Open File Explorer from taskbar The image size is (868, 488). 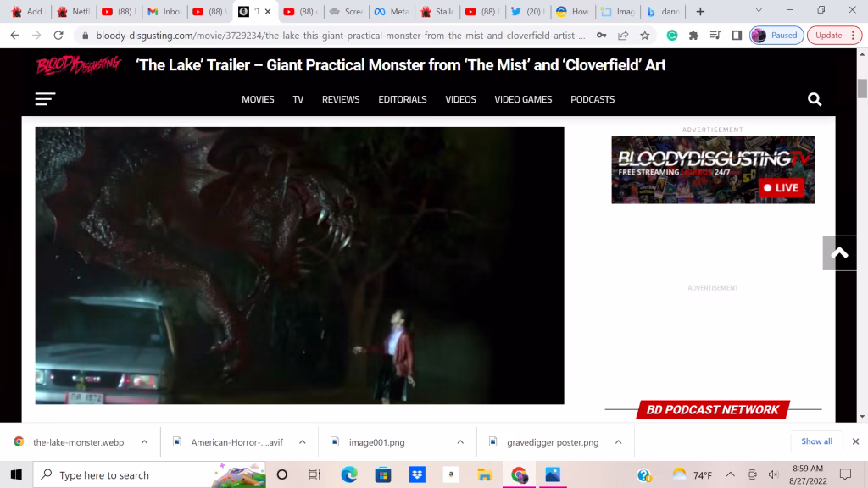click(x=485, y=474)
